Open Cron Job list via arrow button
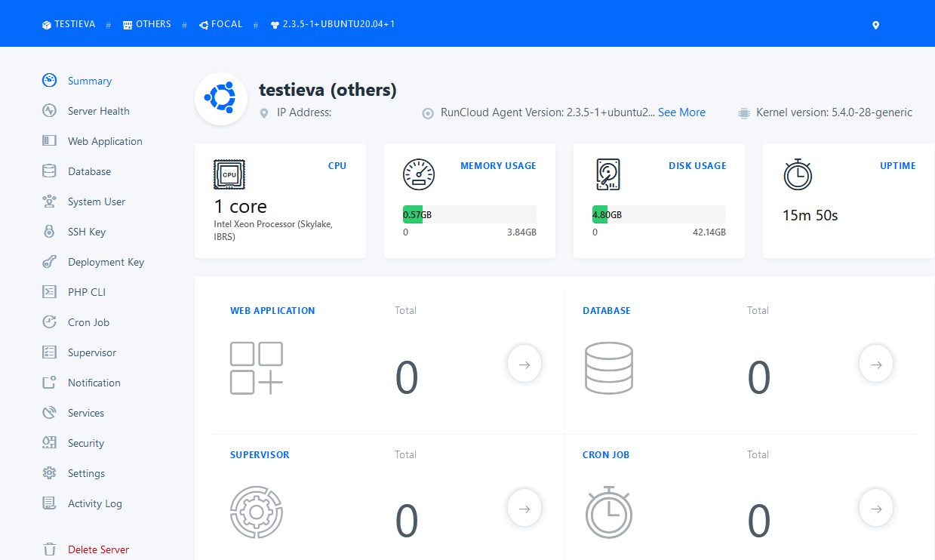 (x=876, y=509)
